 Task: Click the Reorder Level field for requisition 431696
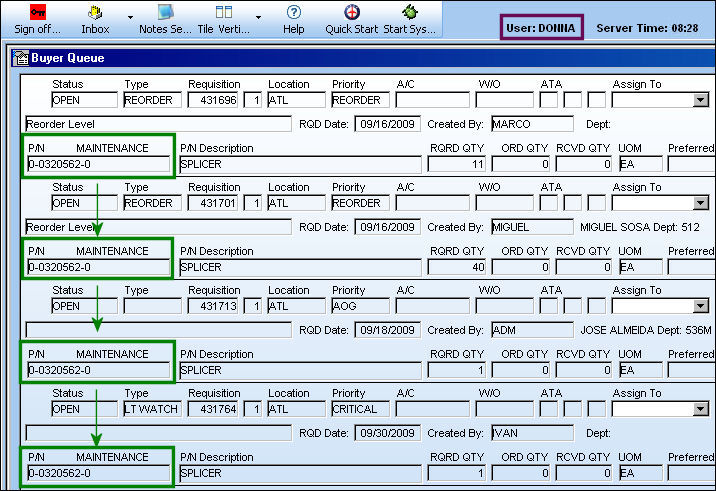click(x=158, y=124)
